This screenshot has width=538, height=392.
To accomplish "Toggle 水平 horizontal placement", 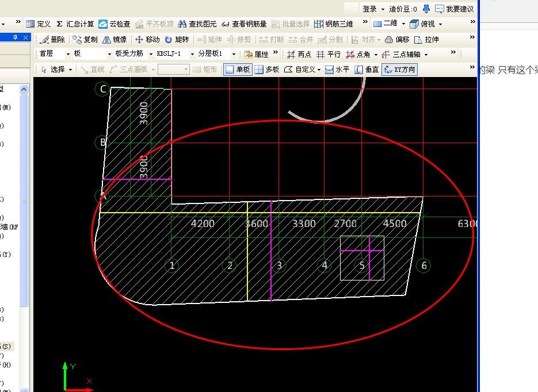I will click(x=337, y=70).
